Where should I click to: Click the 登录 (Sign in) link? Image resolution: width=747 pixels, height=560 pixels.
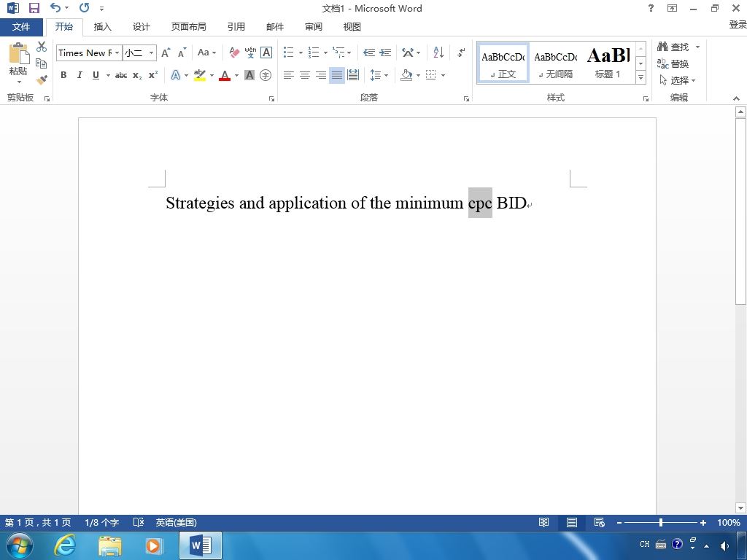coord(738,24)
